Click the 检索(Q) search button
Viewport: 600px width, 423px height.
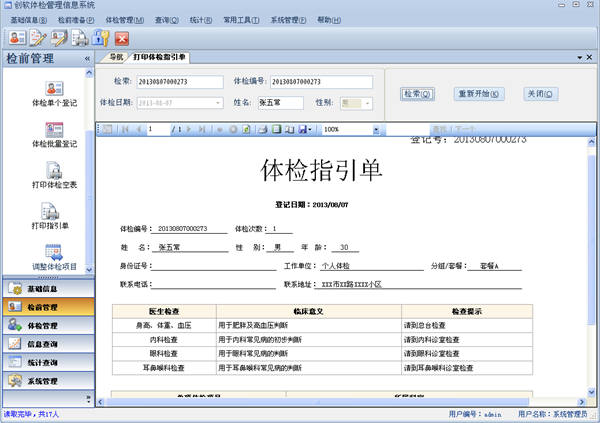pyautogui.click(x=417, y=94)
